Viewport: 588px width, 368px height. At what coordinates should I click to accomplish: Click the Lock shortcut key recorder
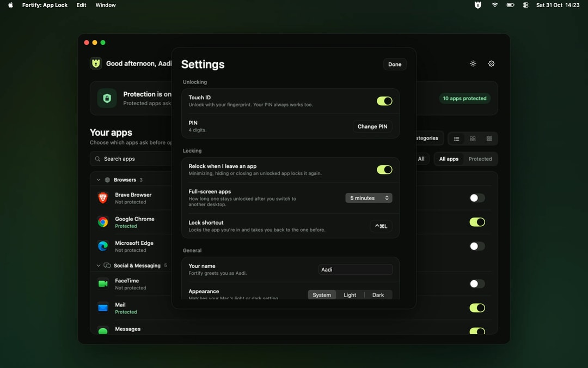click(x=381, y=226)
